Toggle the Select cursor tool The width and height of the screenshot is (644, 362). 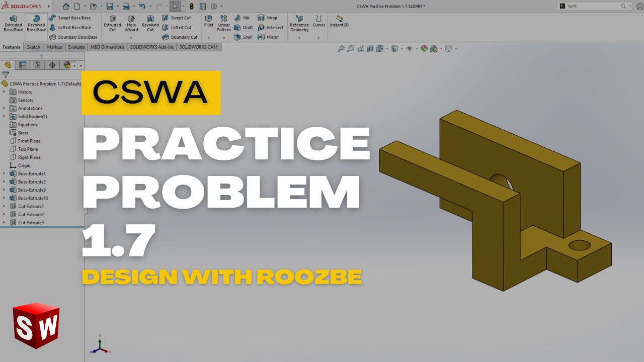tap(175, 6)
